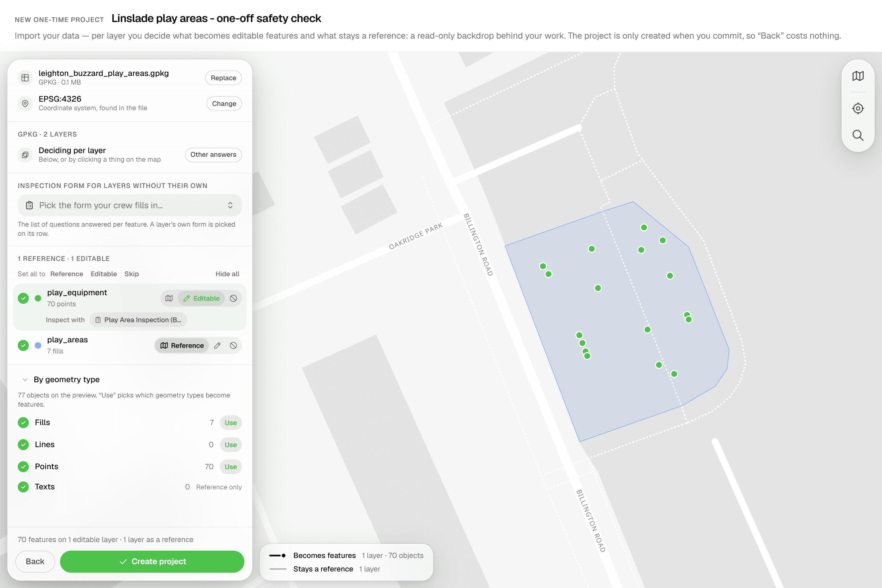Open the Play Area Inspection form selector
The width and height of the screenshot is (882, 588).
(x=138, y=320)
